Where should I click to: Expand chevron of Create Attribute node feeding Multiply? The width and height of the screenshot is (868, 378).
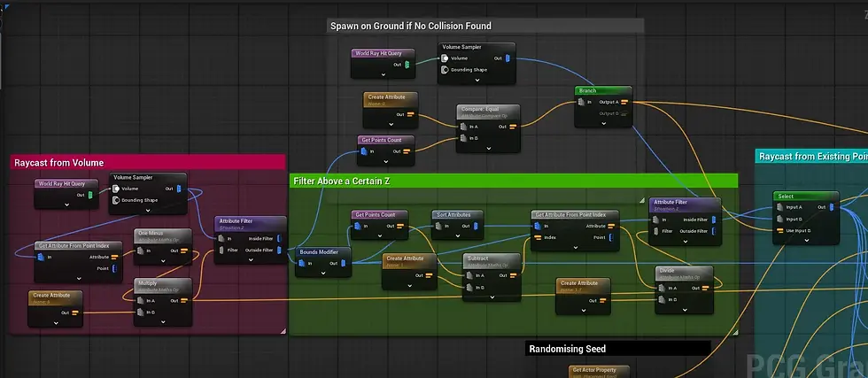tap(55, 322)
